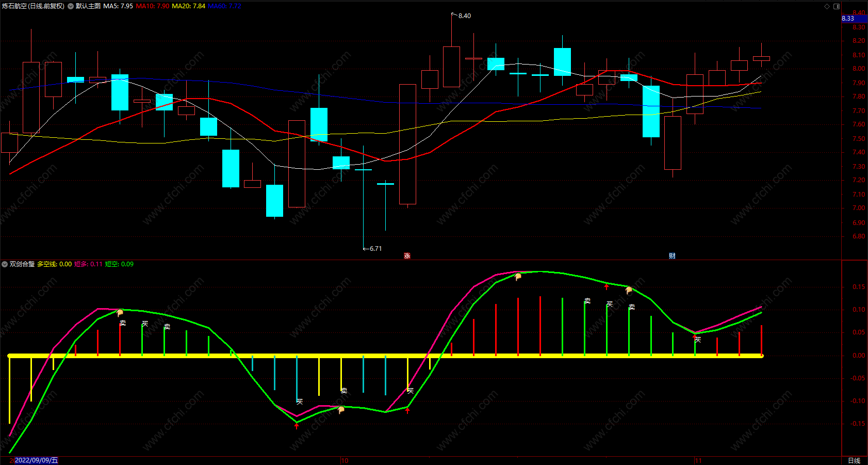
Task: Click the 8.40 high price annotation
Action: (464, 16)
